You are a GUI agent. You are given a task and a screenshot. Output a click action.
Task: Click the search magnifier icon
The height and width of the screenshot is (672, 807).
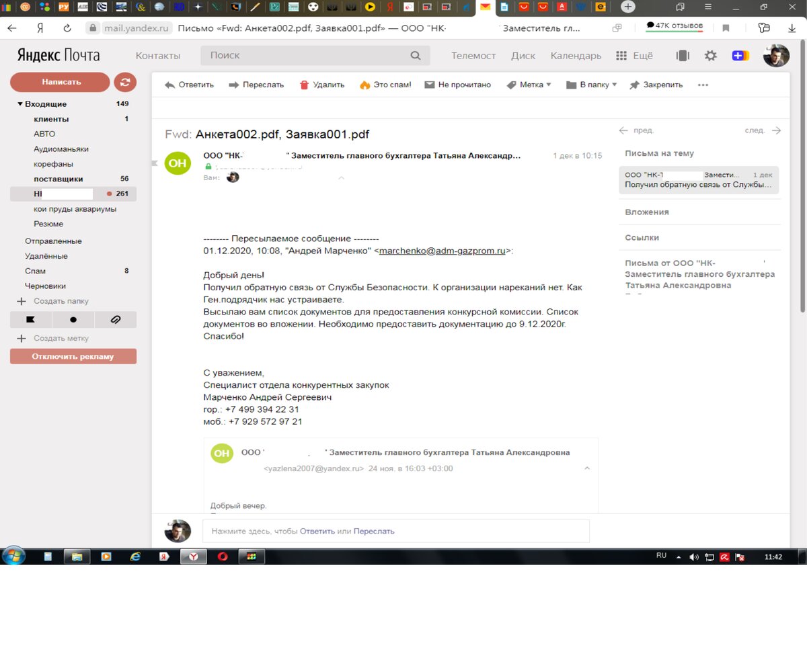(416, 56)
